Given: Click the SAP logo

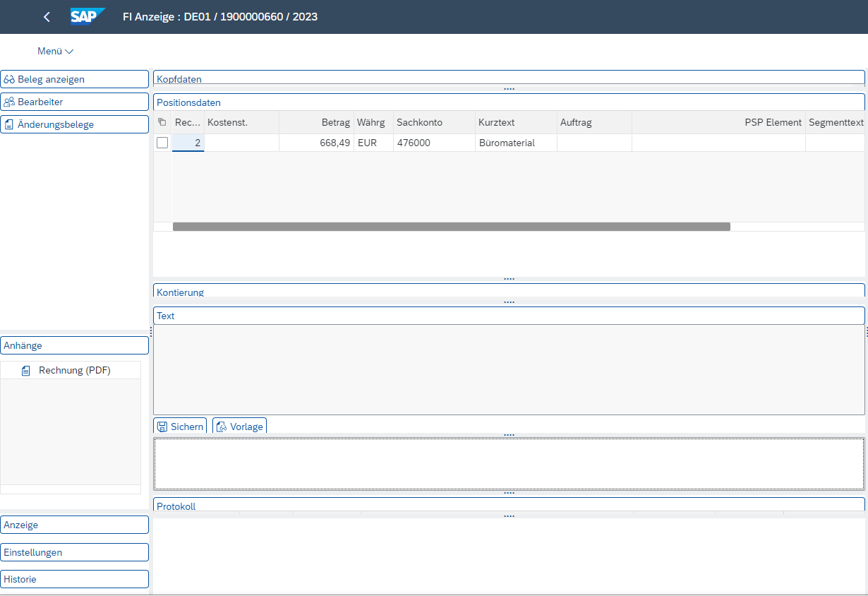Looking at the screenshot, I should click(88, 17).
